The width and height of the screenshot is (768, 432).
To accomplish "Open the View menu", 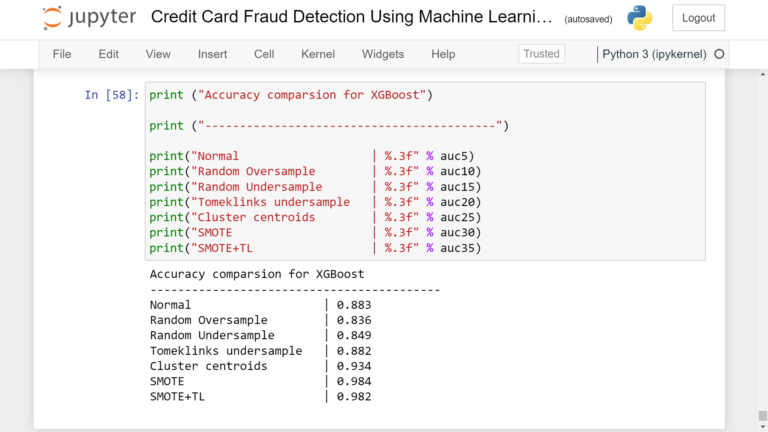I will pos(158,54).
